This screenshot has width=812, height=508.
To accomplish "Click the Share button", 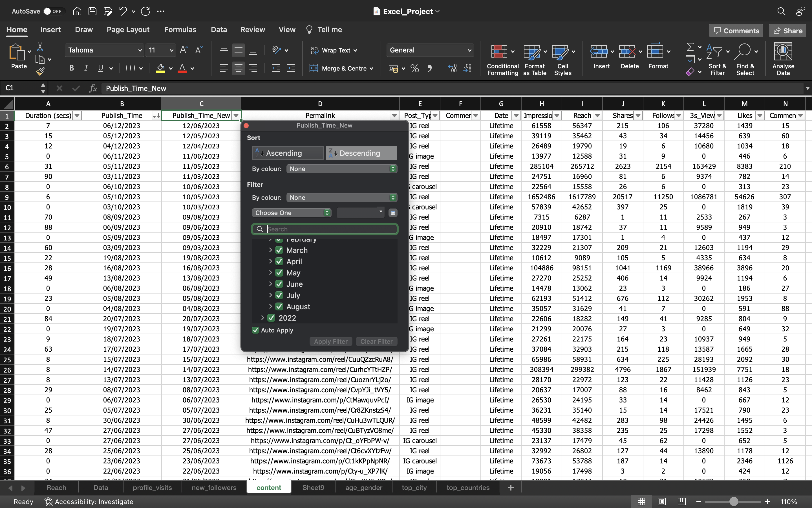I will (787, 30).
